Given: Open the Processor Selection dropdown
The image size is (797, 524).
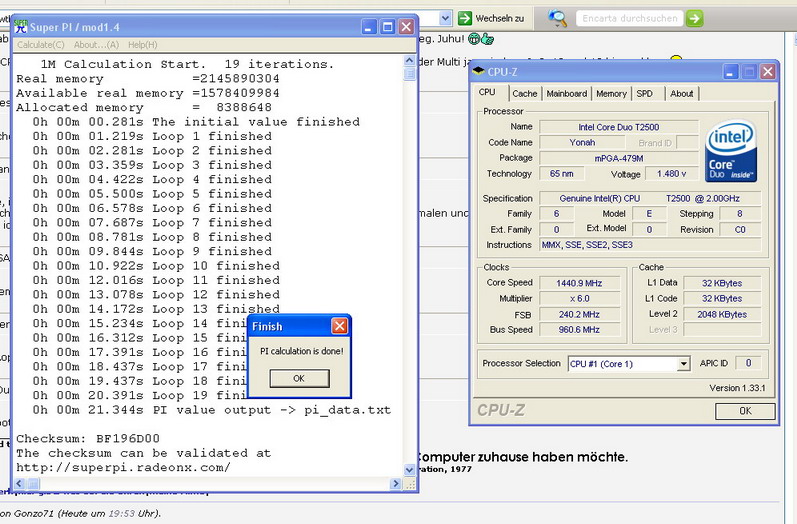Looking at the screenshot, I should pyautogui.click(x=684, y=363).
